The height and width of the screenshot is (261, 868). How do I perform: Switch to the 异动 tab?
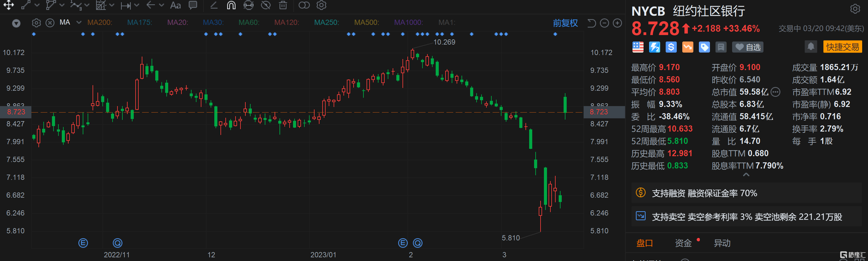point(722,243)
